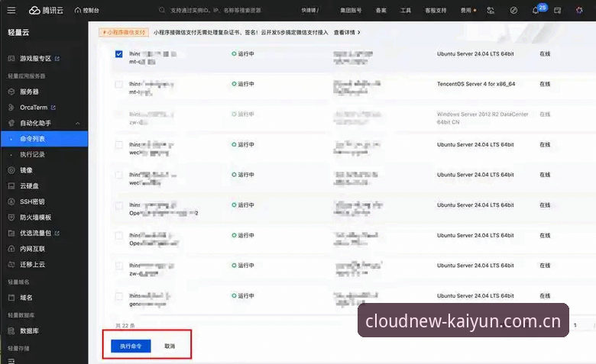Collapse the 自动化助手 sidebar group
The image size is (596, 364).
click(77, 123)
